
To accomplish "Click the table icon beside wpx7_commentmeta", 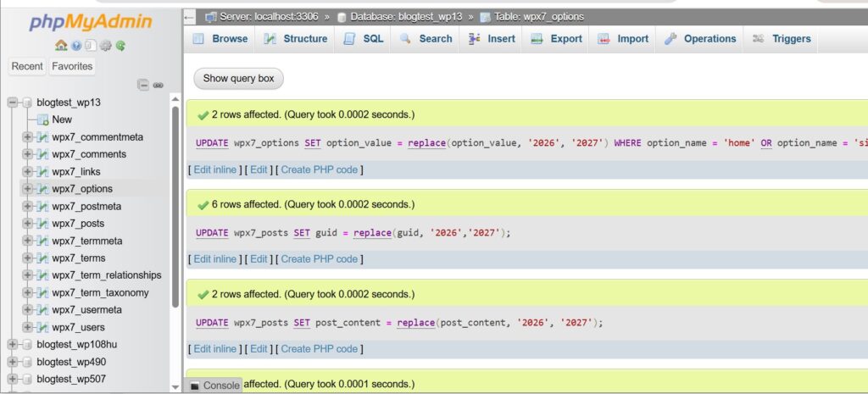I will click(x=43, y=137).
